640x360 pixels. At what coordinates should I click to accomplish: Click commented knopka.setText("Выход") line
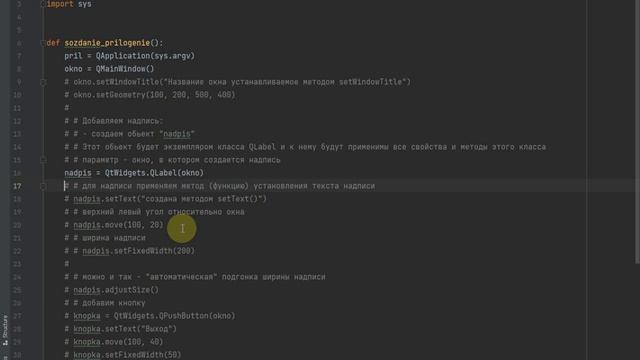click(120, 329)
